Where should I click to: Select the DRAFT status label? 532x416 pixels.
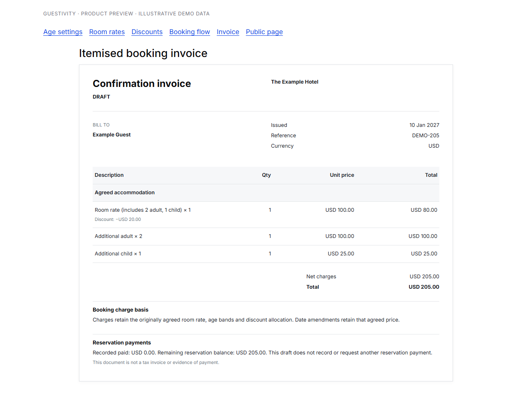[101, 97]
